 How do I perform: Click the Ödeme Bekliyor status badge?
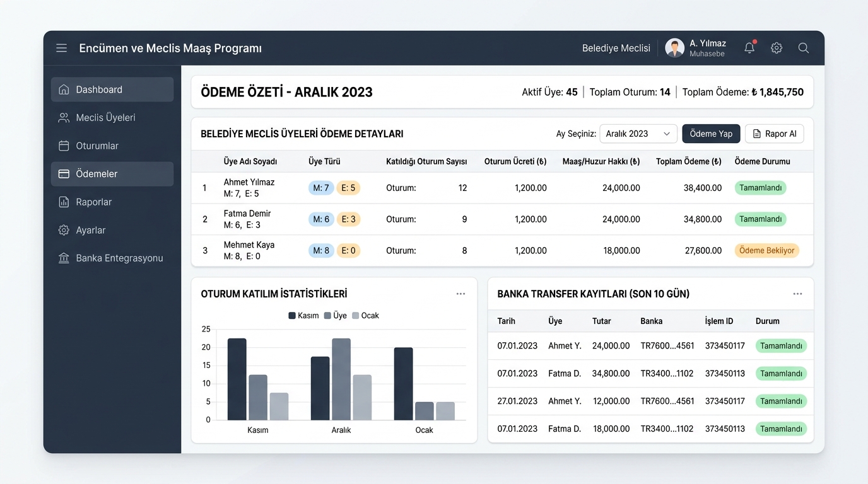pos(766,250)
